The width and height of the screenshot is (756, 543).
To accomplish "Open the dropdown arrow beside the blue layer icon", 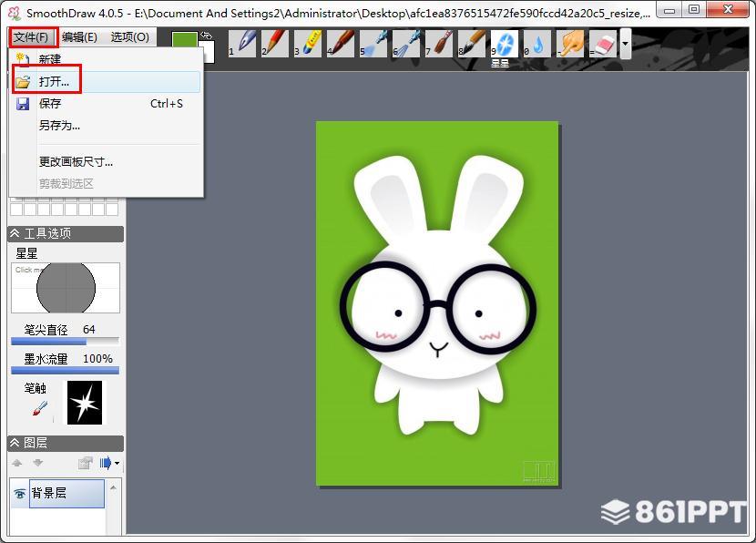I will coord(117,464).
